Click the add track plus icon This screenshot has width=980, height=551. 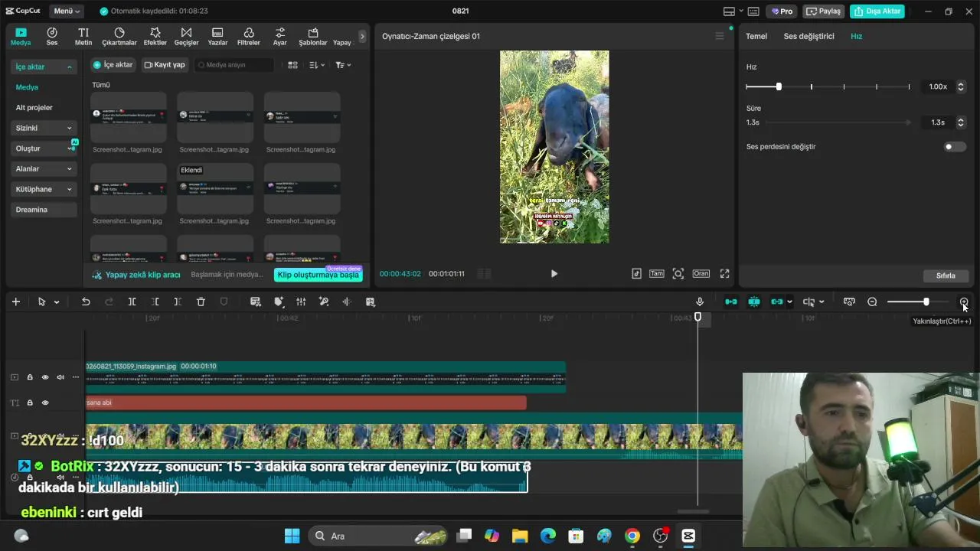click(15, 302)
